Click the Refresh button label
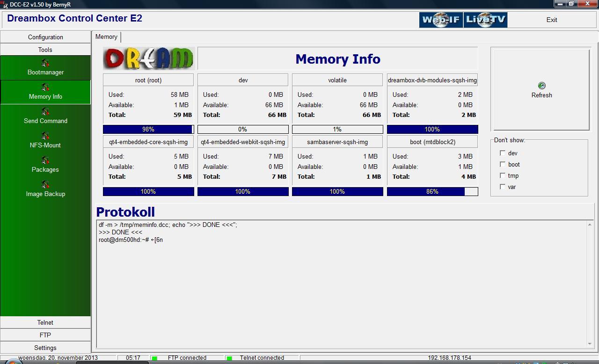Image resolution: width=599 pixels, height=364 pixels. coord(541,95)
